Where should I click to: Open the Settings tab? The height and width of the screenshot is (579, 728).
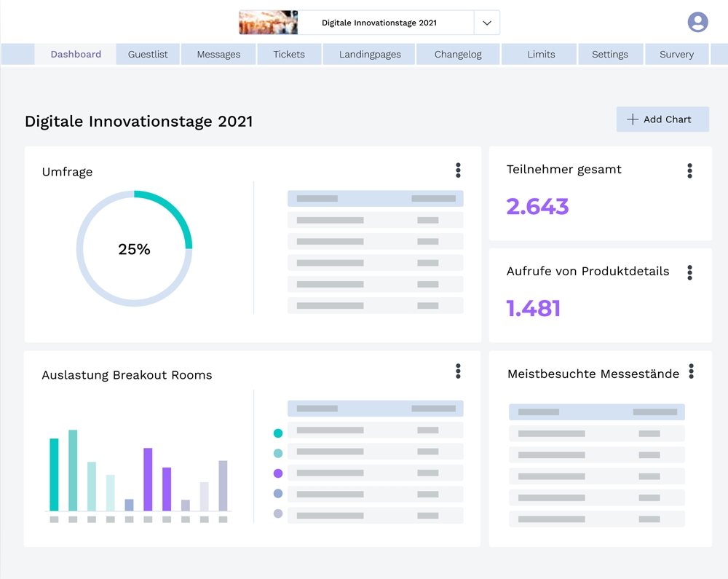(610, 55)
